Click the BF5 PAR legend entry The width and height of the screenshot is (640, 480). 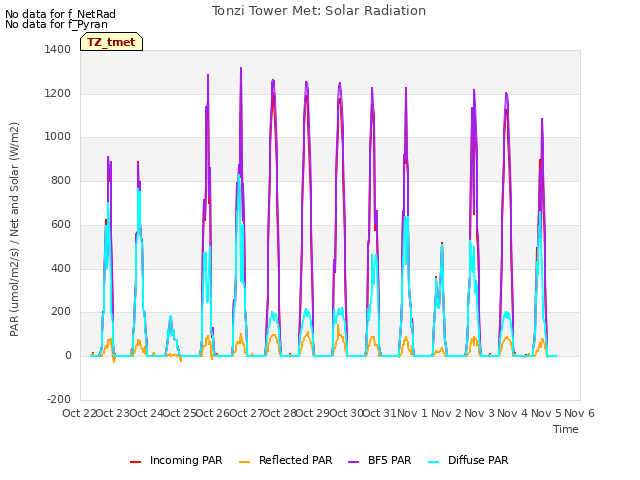(x=380, y=460)
